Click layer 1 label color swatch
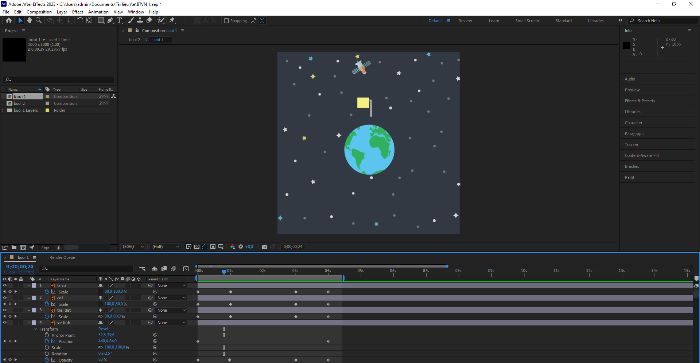The width and height of the screenshot is (700, 363). pos(34,286)
